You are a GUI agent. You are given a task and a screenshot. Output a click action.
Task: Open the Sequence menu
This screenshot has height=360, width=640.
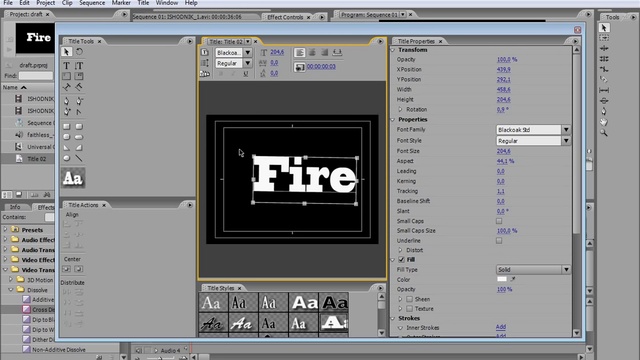[92, 3]
